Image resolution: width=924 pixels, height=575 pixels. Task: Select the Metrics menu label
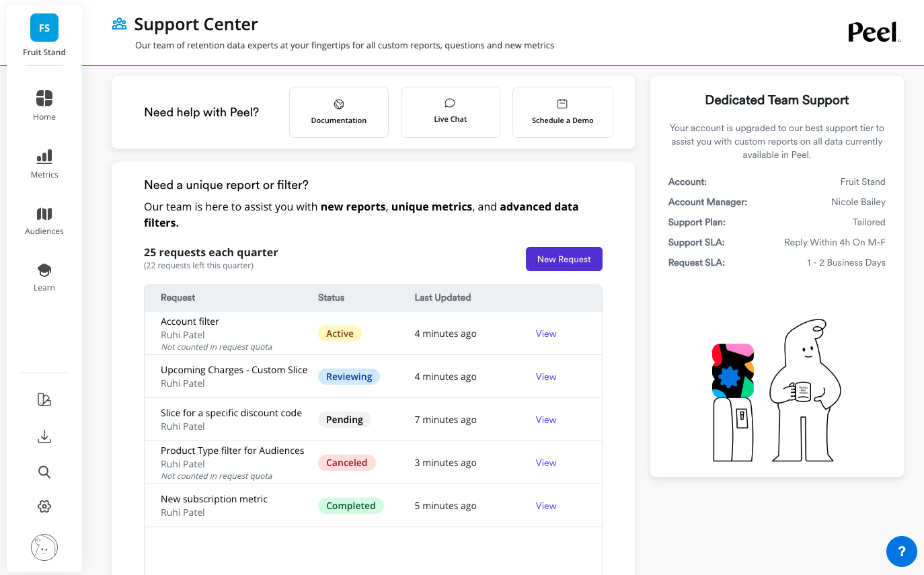pyautogui.click(x=44, y=175)
